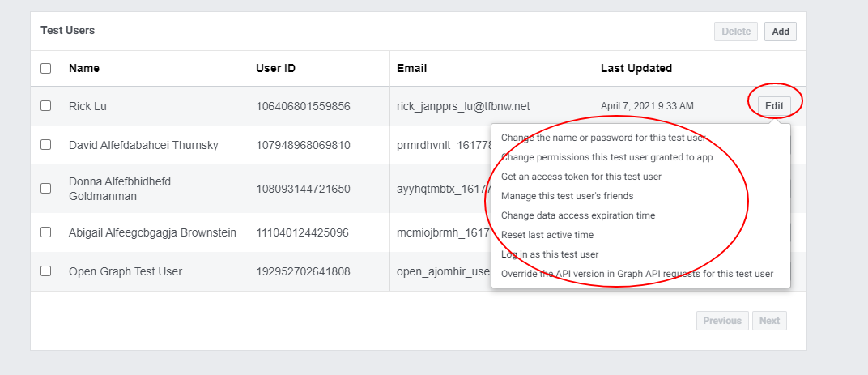Go to the Previous page
The image size is (868, 375).
click(722, 321)
